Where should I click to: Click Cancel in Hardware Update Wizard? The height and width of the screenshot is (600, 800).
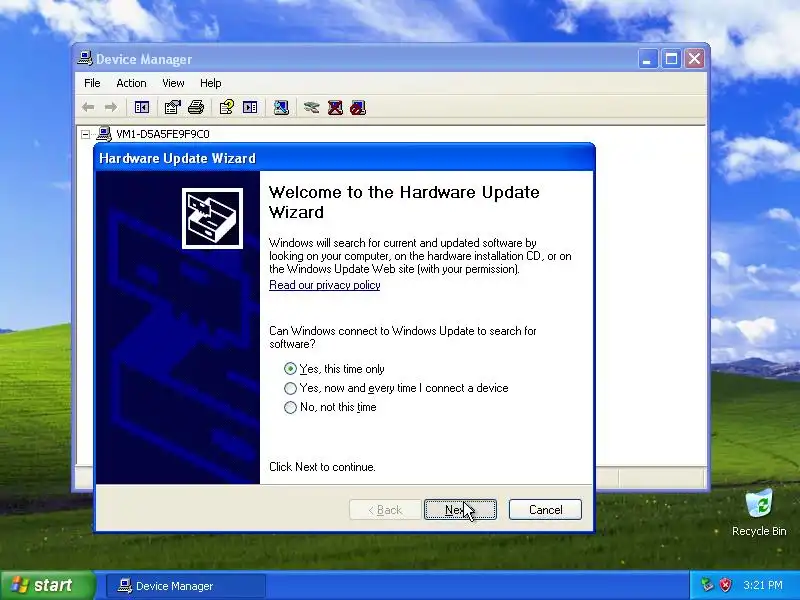(545, 510)
